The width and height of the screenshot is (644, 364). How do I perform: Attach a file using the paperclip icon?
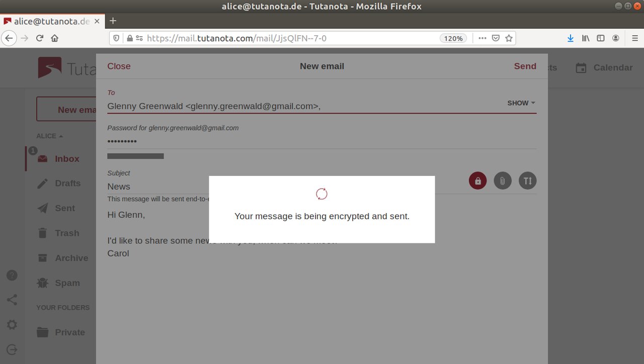click(502, 180)
